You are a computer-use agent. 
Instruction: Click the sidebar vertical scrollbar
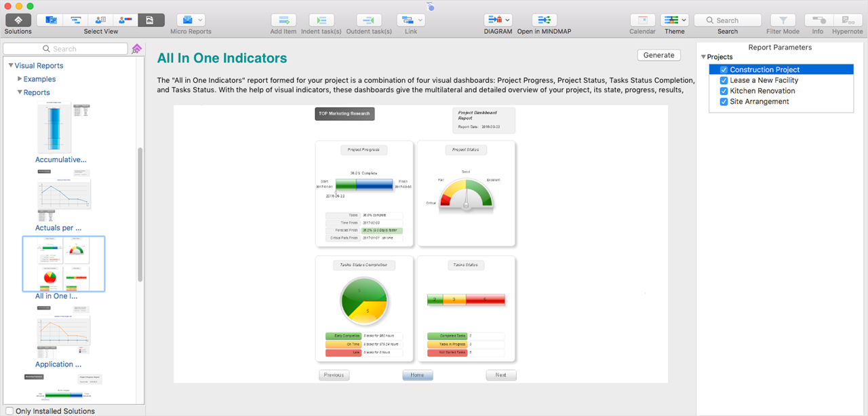(140, 214)
